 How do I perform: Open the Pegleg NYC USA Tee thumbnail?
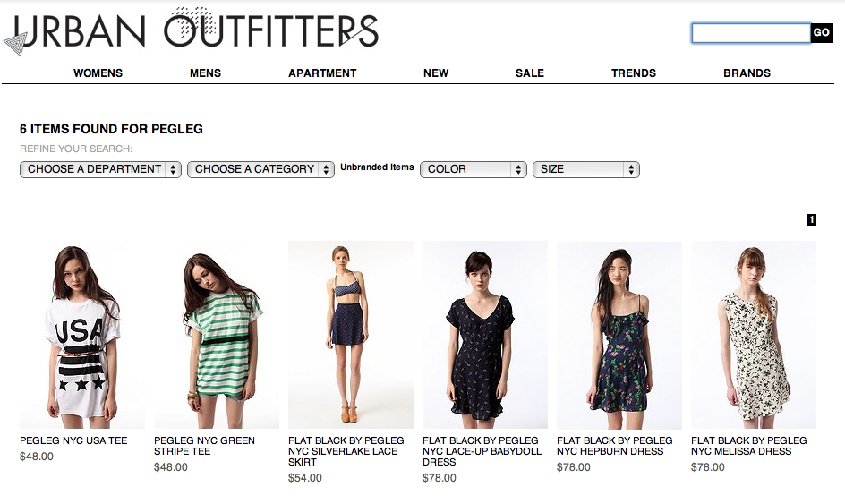point(82,335)
